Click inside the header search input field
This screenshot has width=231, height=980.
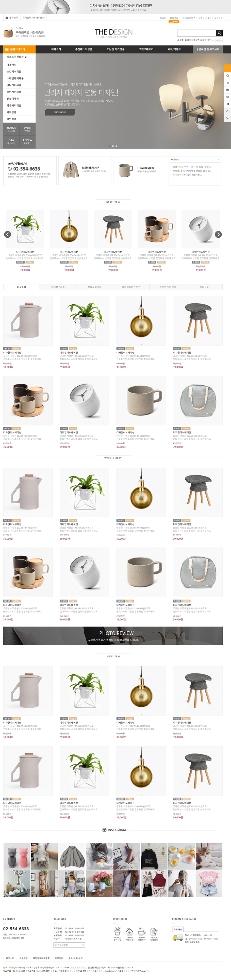tap(197, 33)
